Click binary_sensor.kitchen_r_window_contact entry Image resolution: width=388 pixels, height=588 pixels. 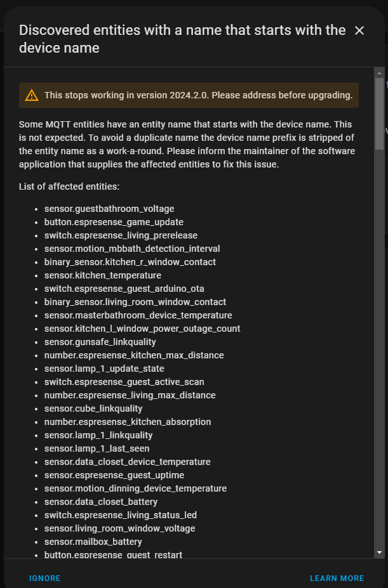pos(130,262)
